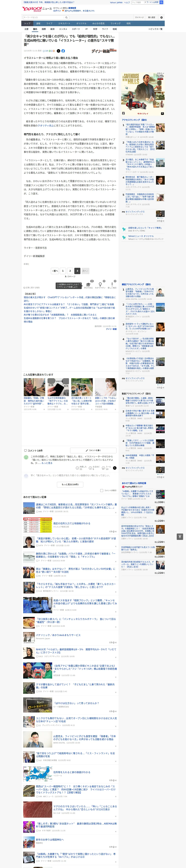
Task: Open the オリジナル tab
Action: coord(81,23)
